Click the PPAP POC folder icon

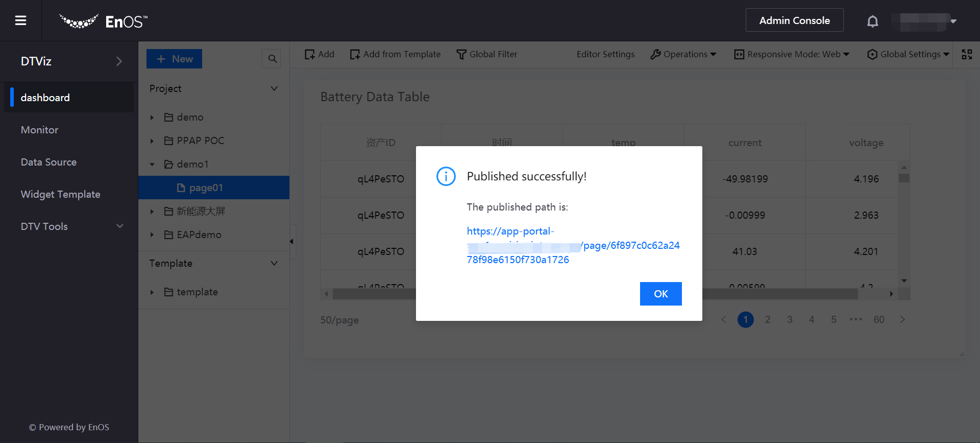click(168, 141)
